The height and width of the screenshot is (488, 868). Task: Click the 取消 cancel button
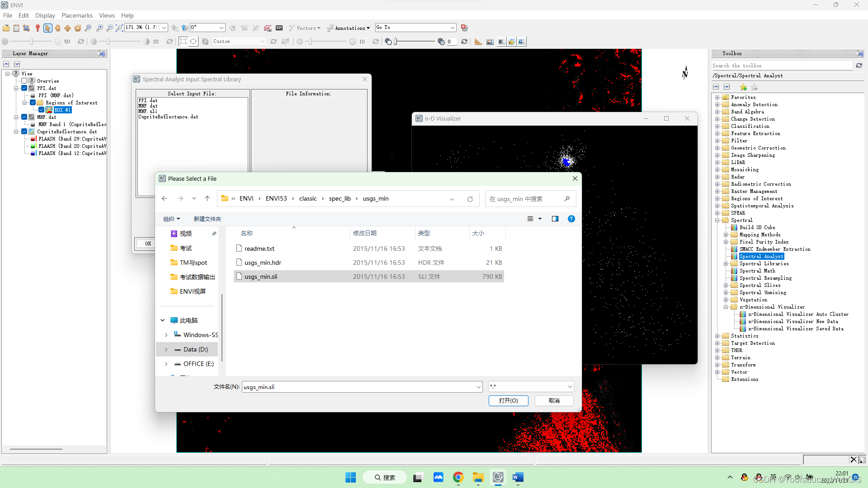point(554,401)
